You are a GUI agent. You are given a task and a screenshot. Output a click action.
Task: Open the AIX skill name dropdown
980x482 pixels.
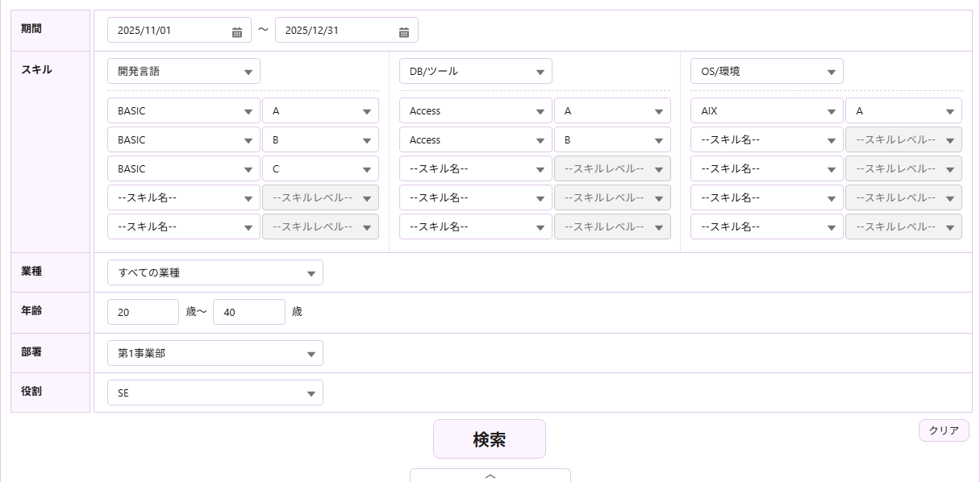766,110
